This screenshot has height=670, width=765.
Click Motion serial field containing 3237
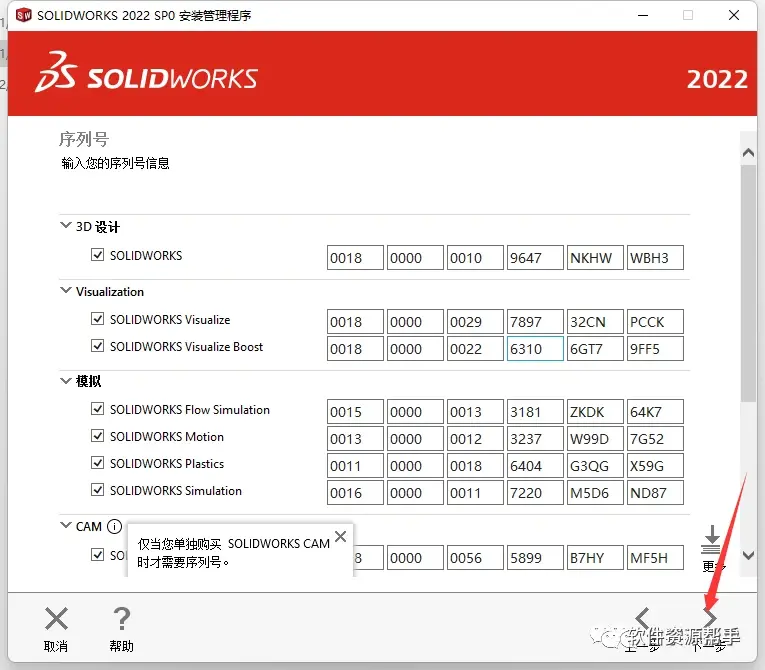point(535,439)
